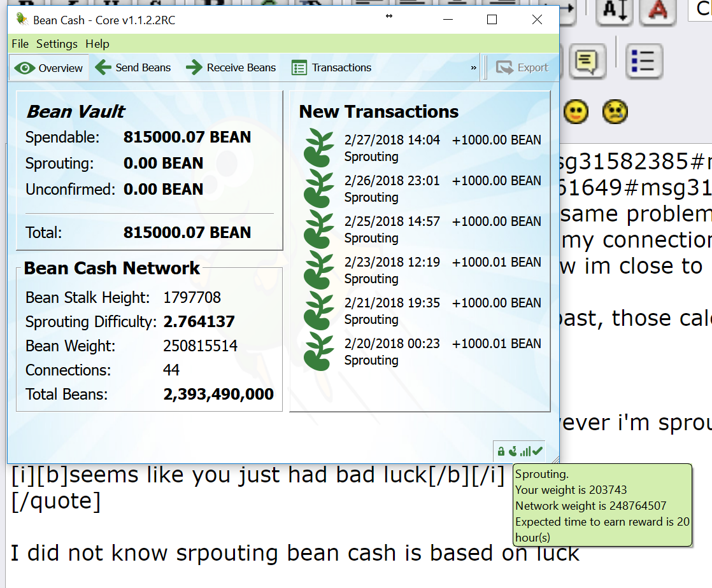The width and height of the screenshot is (712, 588).
Task: Select the 2/23/2018 12:19 sprout icon
Action: [x=318, y=270]
